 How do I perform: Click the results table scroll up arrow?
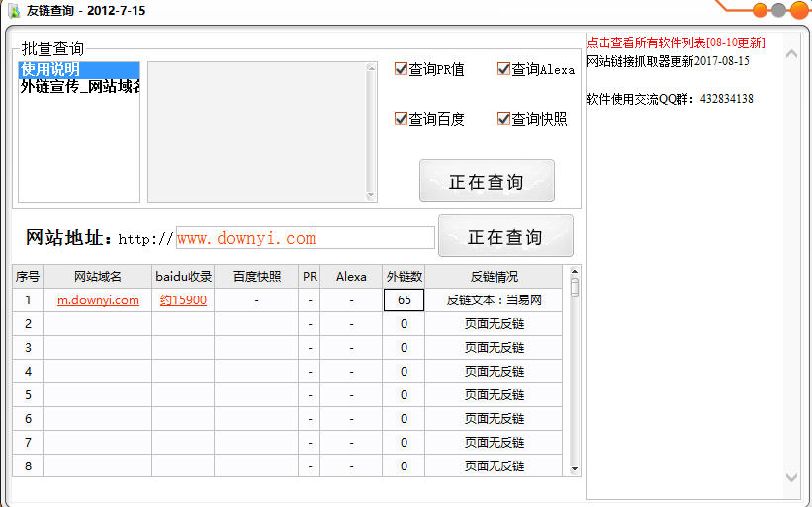point(574,271)
